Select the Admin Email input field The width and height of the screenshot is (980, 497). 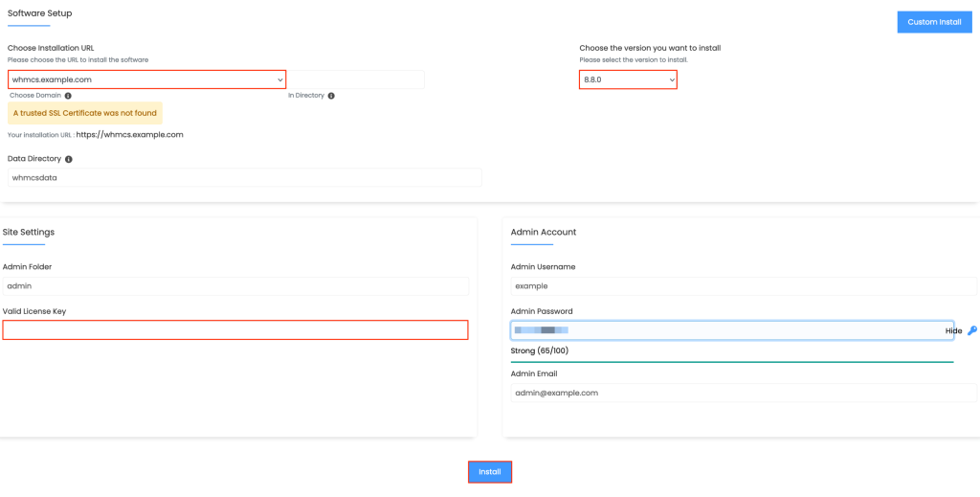[x=744, y=393]
